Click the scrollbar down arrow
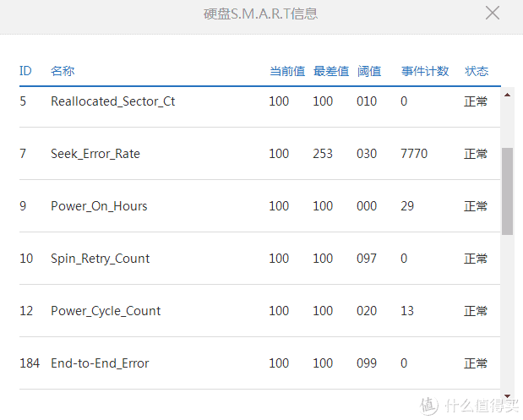This screenshot has width=523, height=420. (507, 396)
